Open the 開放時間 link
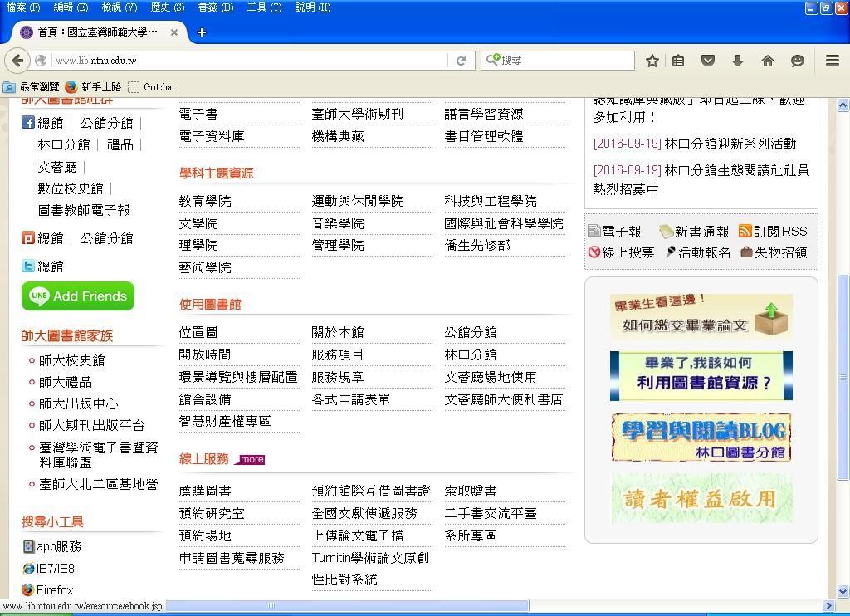The width and height of the screenshot is (850, 616). click(205, 354)
